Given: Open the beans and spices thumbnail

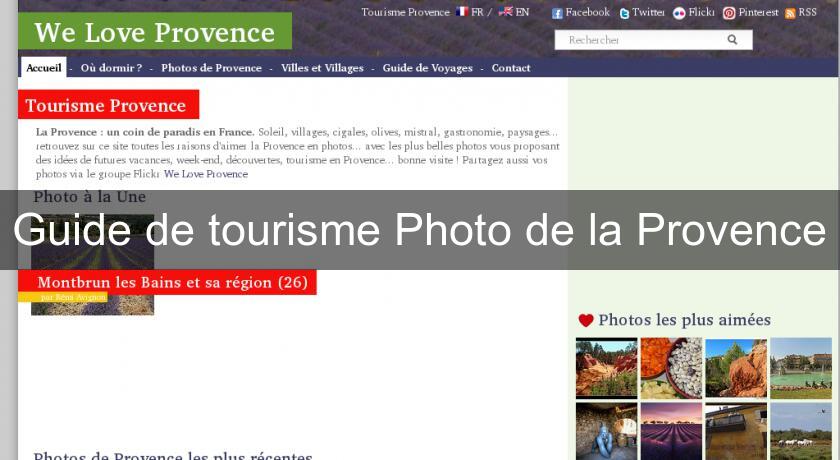Looking at the screenshot, I should 671,368.
